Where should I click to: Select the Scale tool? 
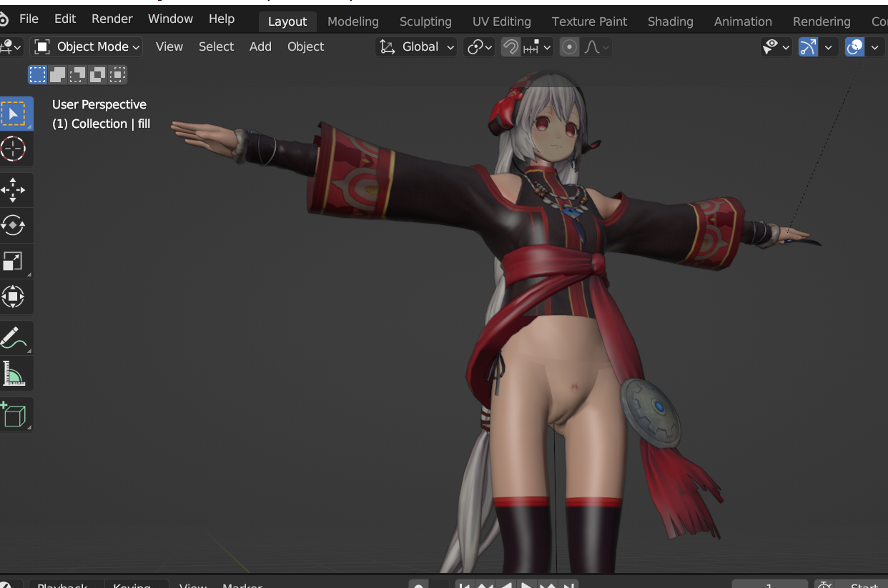[14, 261]
